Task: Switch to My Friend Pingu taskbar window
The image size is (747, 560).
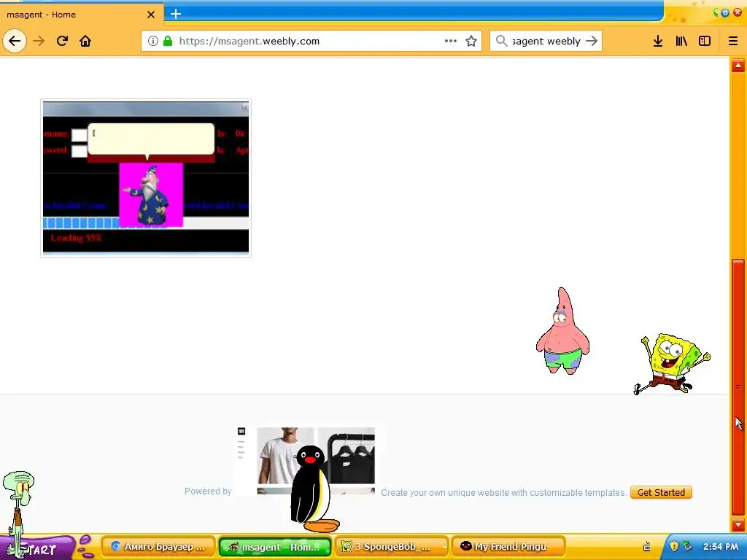Action: point(508,547)
